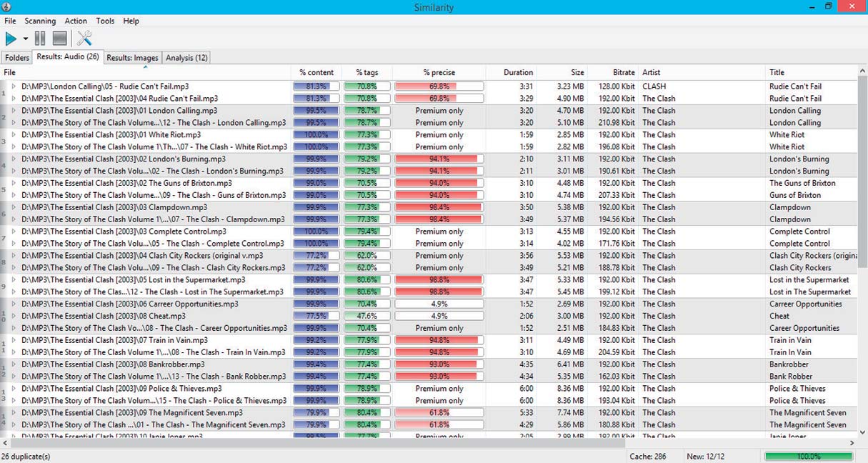Click the horizontal scrollbar right arrow

coord(852,443)
